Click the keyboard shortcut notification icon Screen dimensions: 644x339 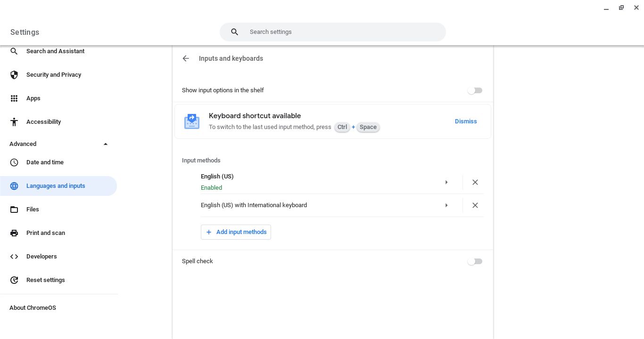coord(192,121)
